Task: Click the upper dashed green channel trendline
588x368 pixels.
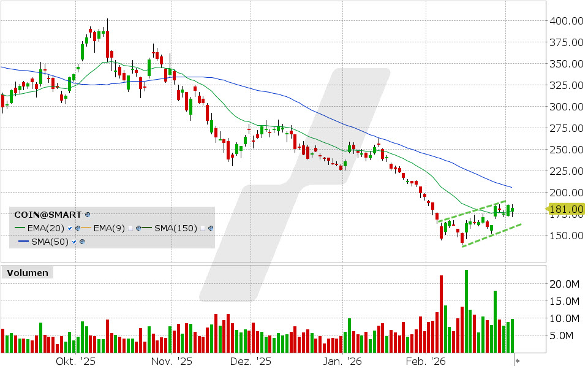Action: pyautogui.click(x=472, y=211)
